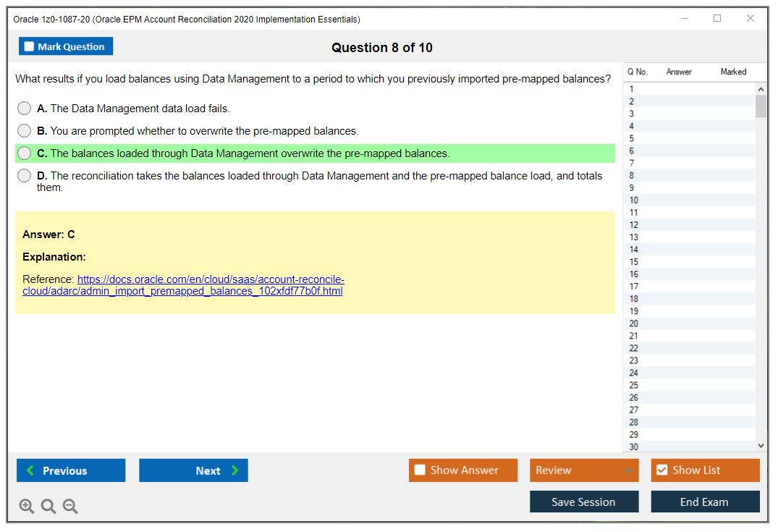
Task: Choose option C about overwriting balances
Action: click(x=25, y=153)
